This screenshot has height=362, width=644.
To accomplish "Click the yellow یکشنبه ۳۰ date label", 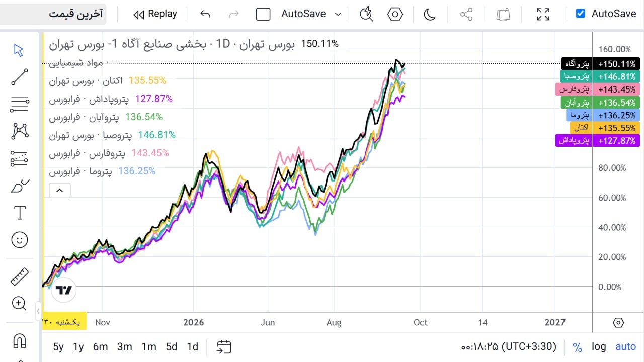I will pos(64,321).
